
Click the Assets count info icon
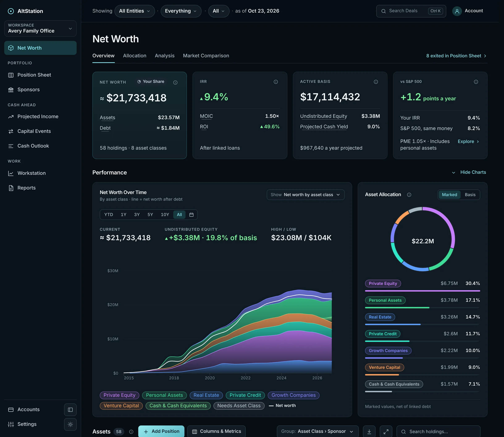[x=131, y=432]
